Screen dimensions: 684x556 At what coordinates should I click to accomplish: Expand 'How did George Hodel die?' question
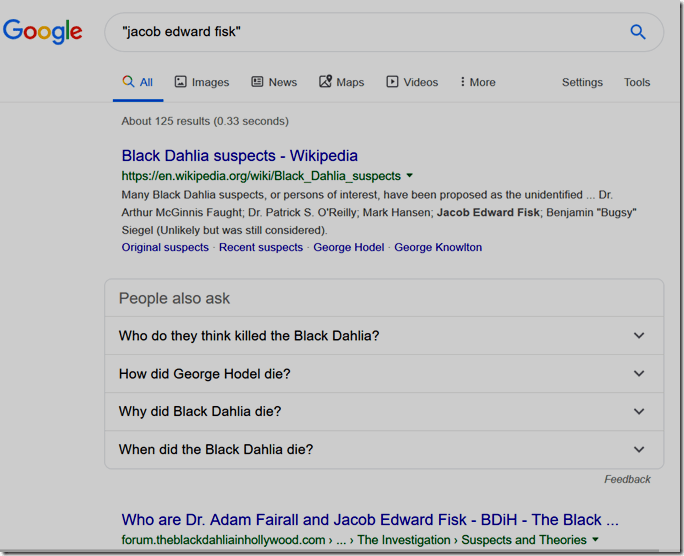pos(384,374)
